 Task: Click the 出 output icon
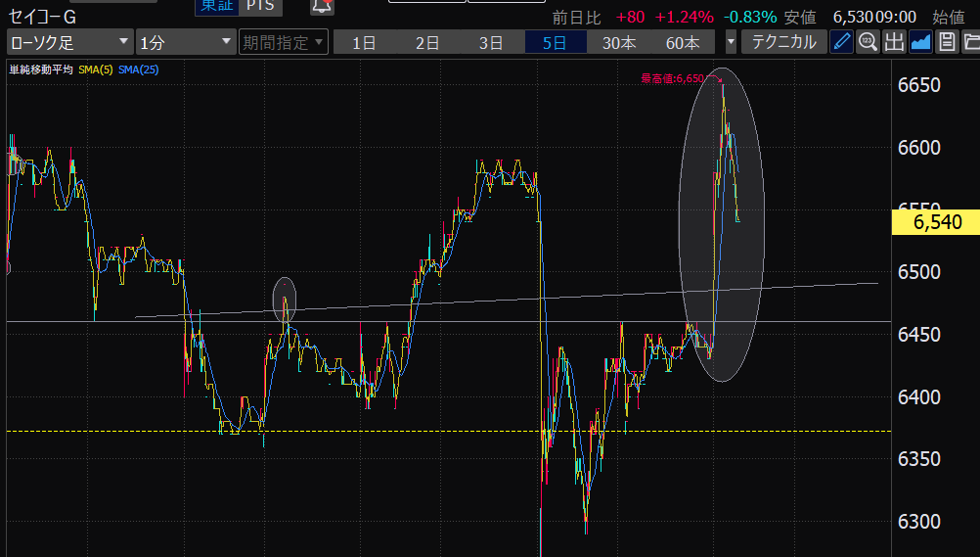894,42
